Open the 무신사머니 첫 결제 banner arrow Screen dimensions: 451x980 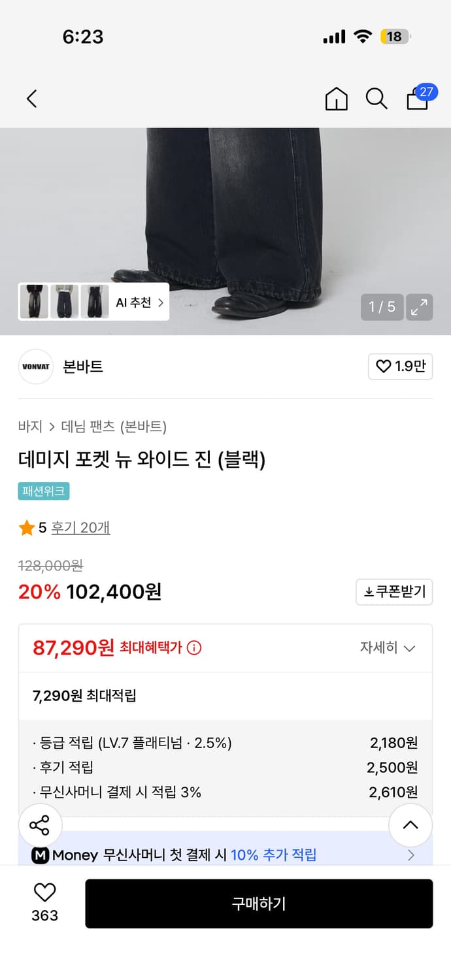(x=410, y=855)
